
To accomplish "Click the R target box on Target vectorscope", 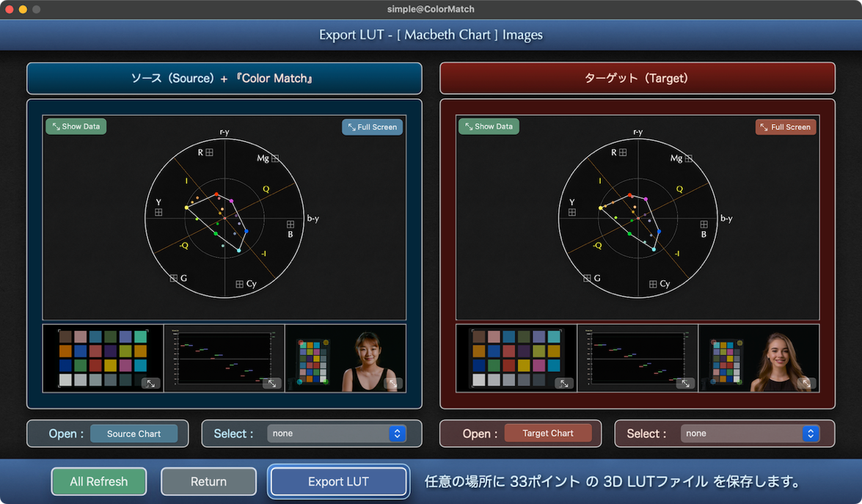I will coord(623,153).
